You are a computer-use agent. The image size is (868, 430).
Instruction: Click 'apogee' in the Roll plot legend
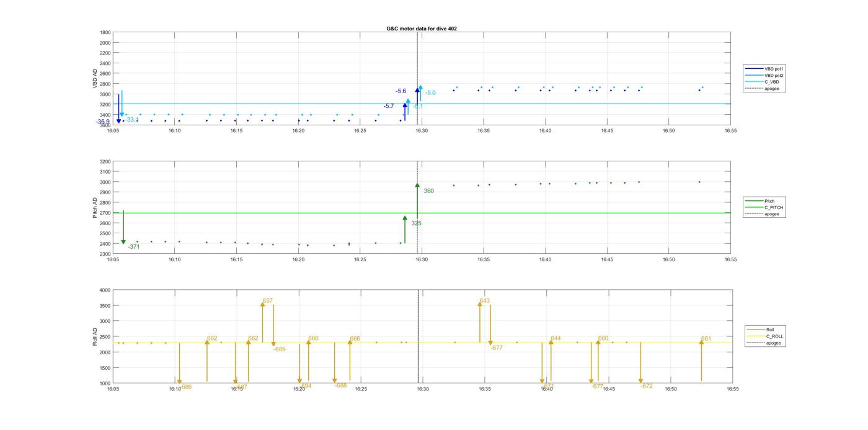pos(765,343)
